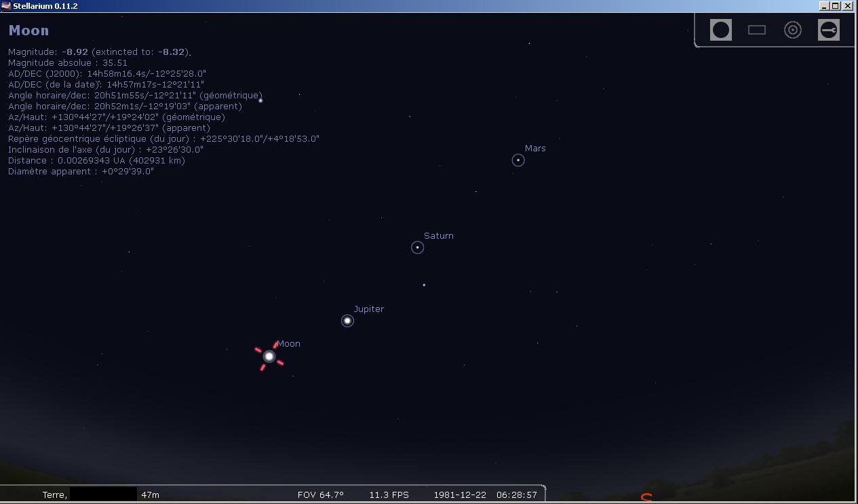Click the bright star near info text
Viewport: 858px width, 504px height.
(260, 100)
